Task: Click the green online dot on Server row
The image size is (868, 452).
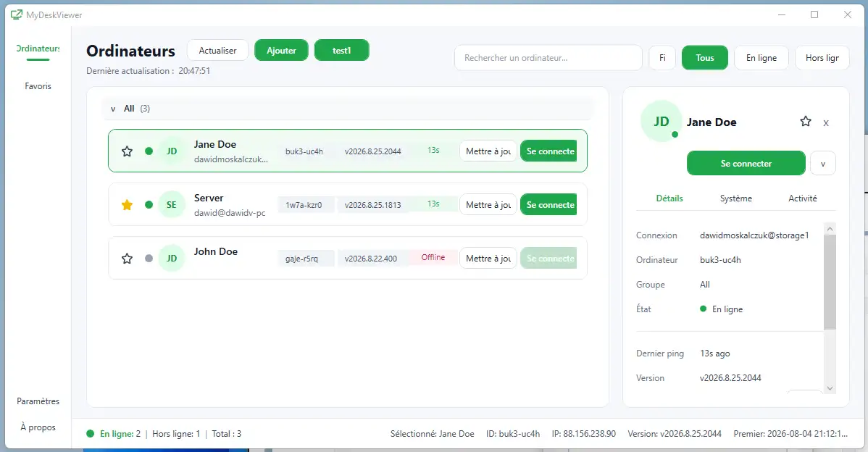Action: 149,205
